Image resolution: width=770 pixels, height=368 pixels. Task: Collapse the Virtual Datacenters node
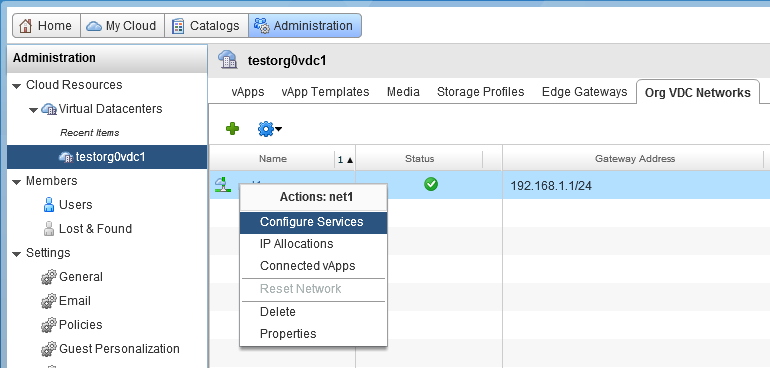(33, 110)
